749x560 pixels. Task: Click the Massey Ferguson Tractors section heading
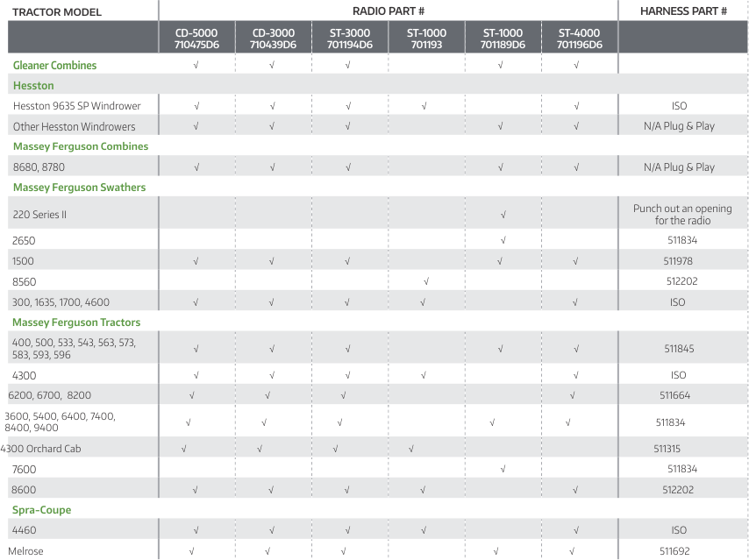(x=76, y=323)
